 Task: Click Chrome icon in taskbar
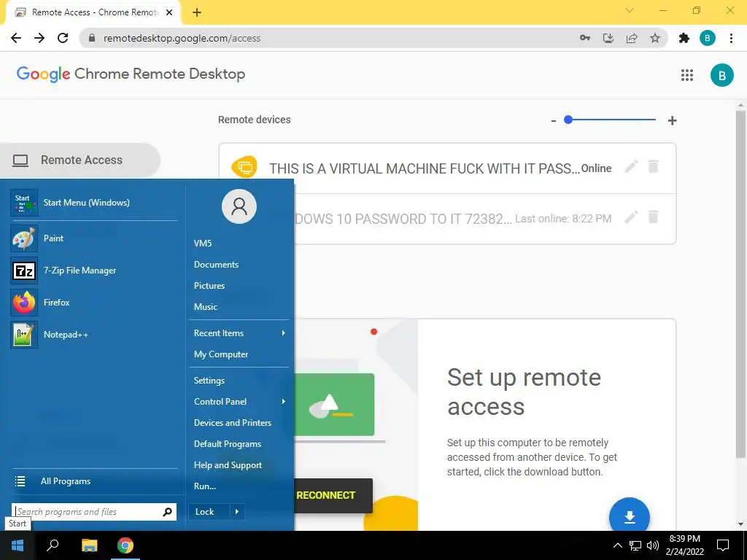pyautogui.click(x=125, y=545)
